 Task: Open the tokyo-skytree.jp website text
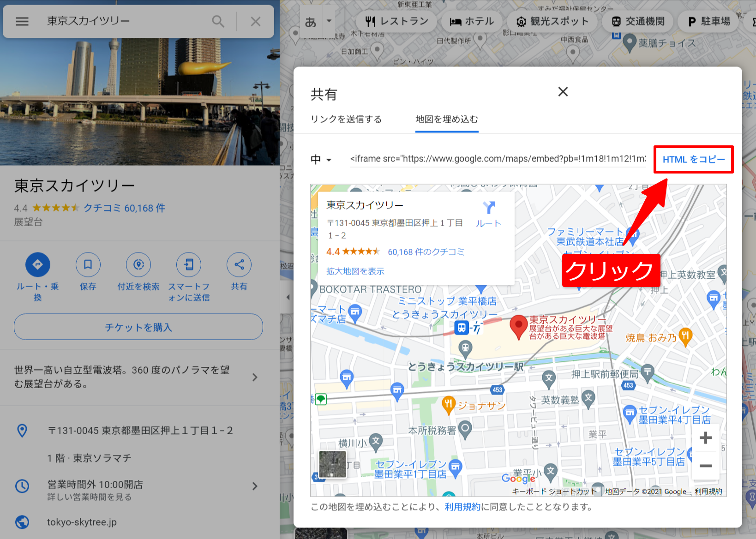point(82,522)
